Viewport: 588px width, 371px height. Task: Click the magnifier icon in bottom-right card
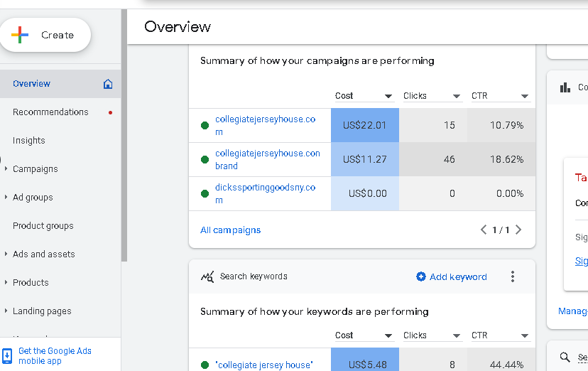(565, 357)
